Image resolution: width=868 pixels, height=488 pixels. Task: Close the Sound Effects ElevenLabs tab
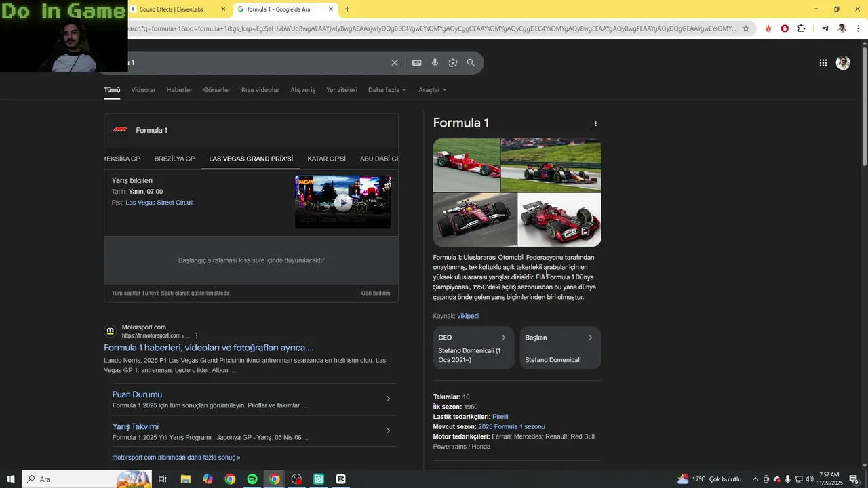pos(222,9)
